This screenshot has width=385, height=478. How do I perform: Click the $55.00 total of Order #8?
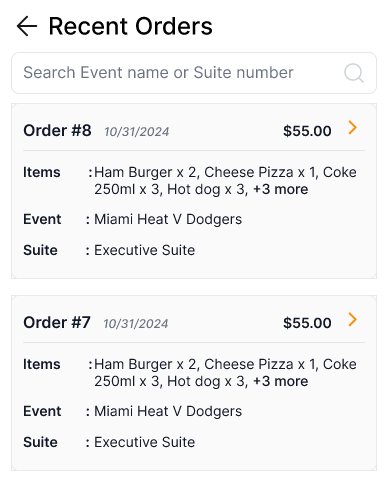coord(307,131)
